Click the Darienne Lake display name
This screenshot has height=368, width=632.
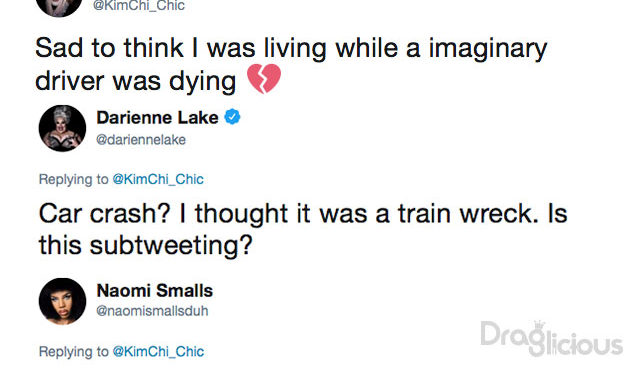pos(157,118)
